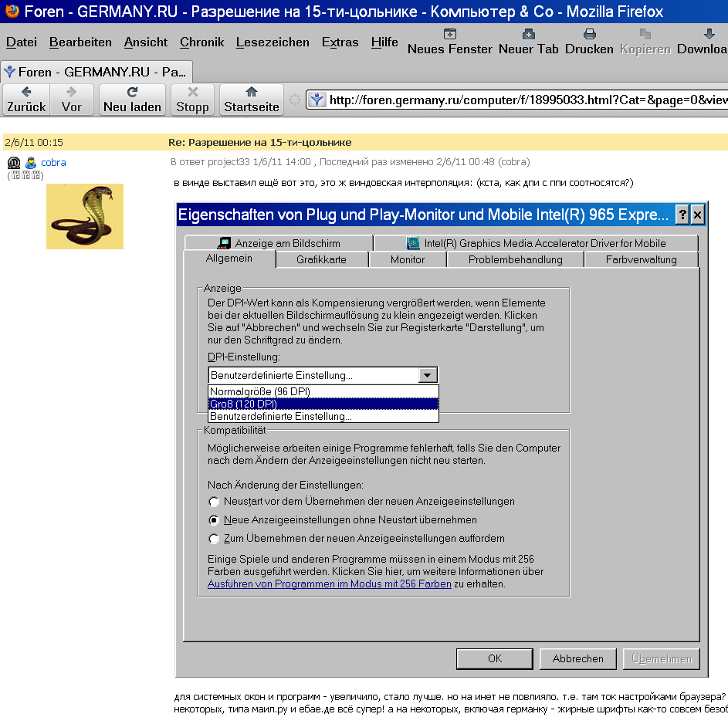Click the Neues Fenster toolbar icon

tap(450, 34)
